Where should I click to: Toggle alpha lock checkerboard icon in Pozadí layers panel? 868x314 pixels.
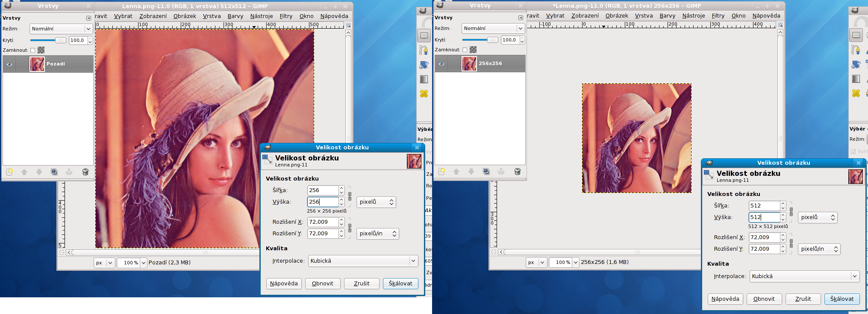click(41, 50)
